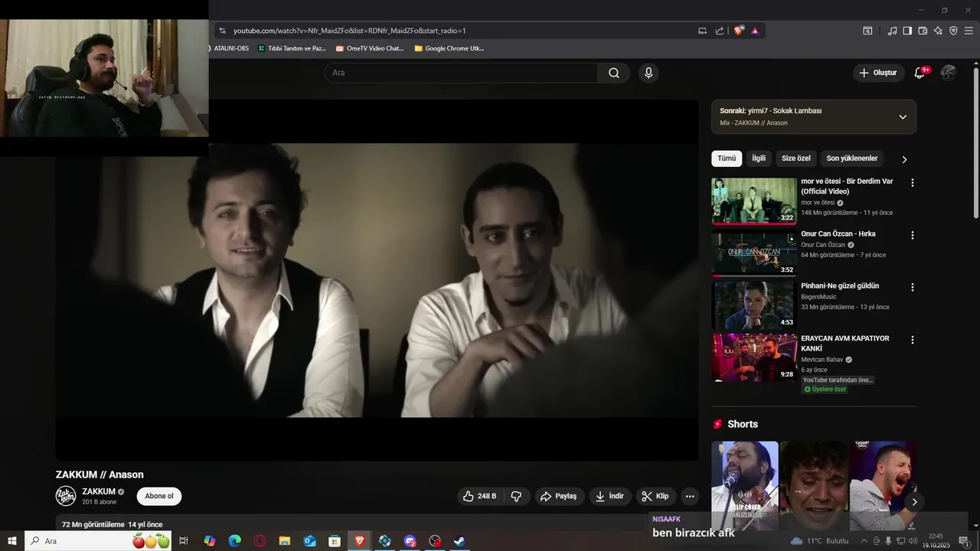Open more actions ellipsis under video
This screenshot has height=551, width=980.
(x=690, y=496)
